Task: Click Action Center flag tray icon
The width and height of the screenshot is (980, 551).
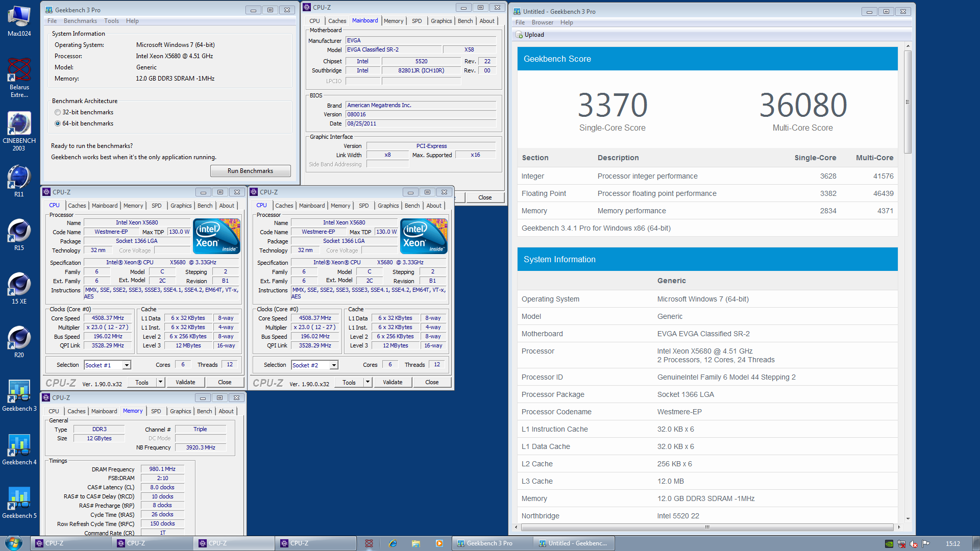Action: coord(926,544)
